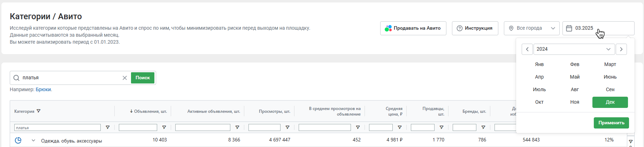Open filter icon under Просмотры column

coord(287,127)
